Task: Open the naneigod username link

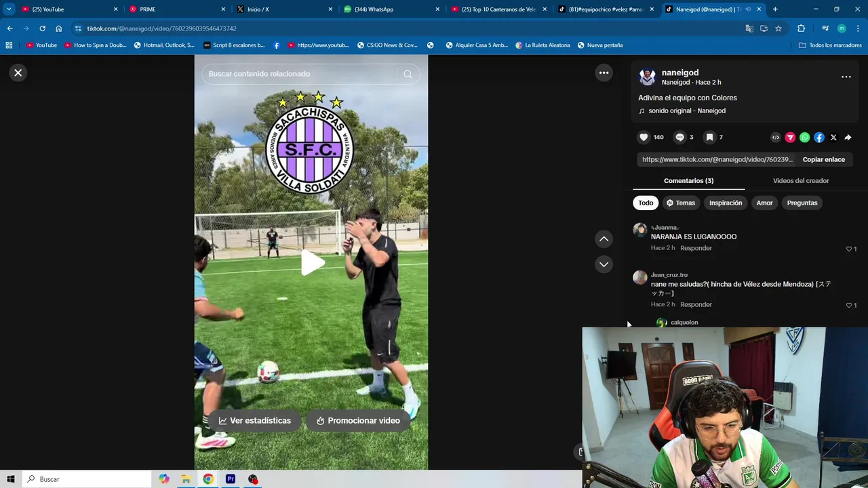Action: (680, 73)
